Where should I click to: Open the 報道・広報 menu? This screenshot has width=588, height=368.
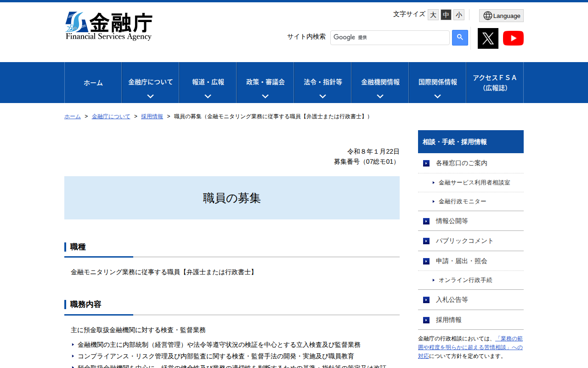pyautogui.click(x=208, y=82)
